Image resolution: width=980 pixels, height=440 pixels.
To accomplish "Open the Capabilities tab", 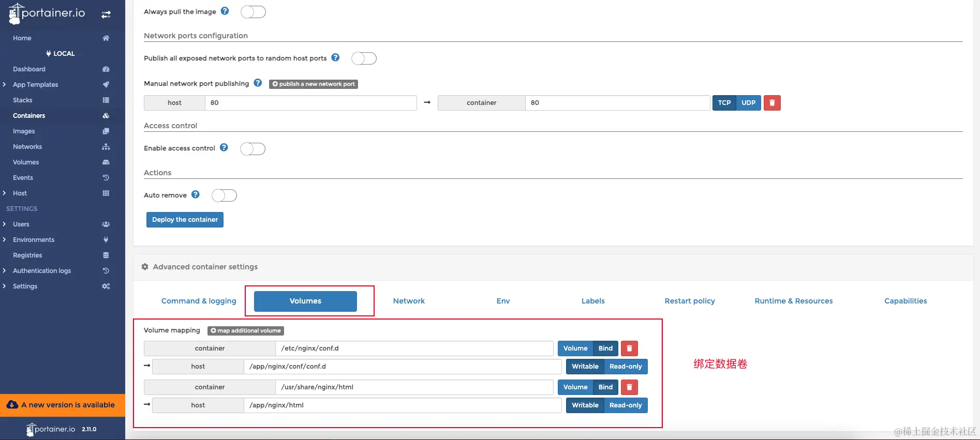I will [x=905, y=301].
